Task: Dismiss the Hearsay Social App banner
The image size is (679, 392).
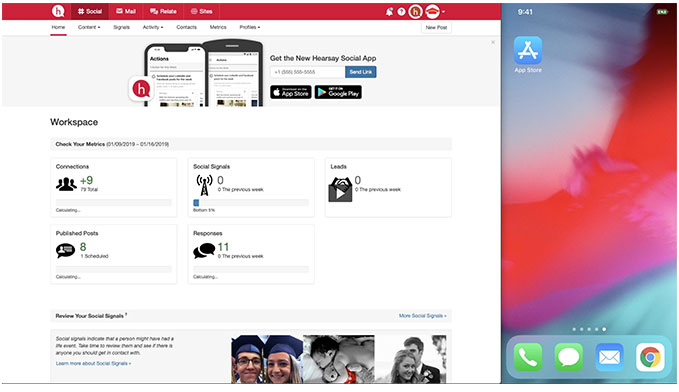Action: (493, 42)
